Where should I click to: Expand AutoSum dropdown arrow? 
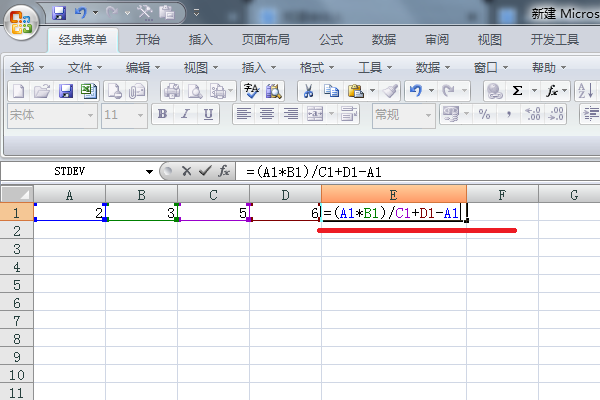tap(535, 91)
